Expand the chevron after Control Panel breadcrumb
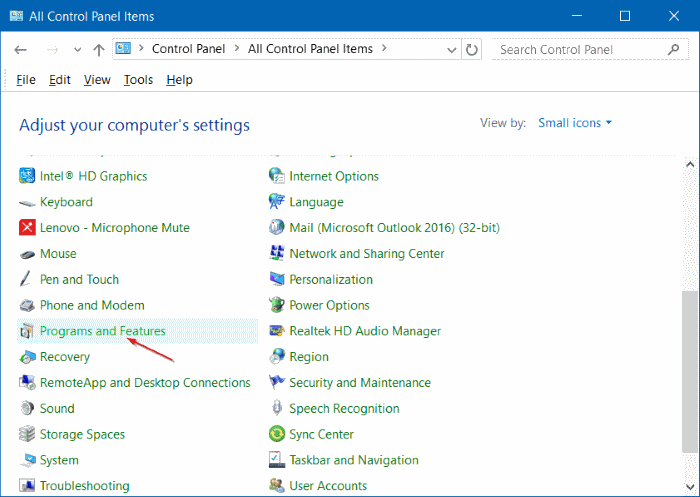The image size is (700, 497). click(x=237, y=48)
